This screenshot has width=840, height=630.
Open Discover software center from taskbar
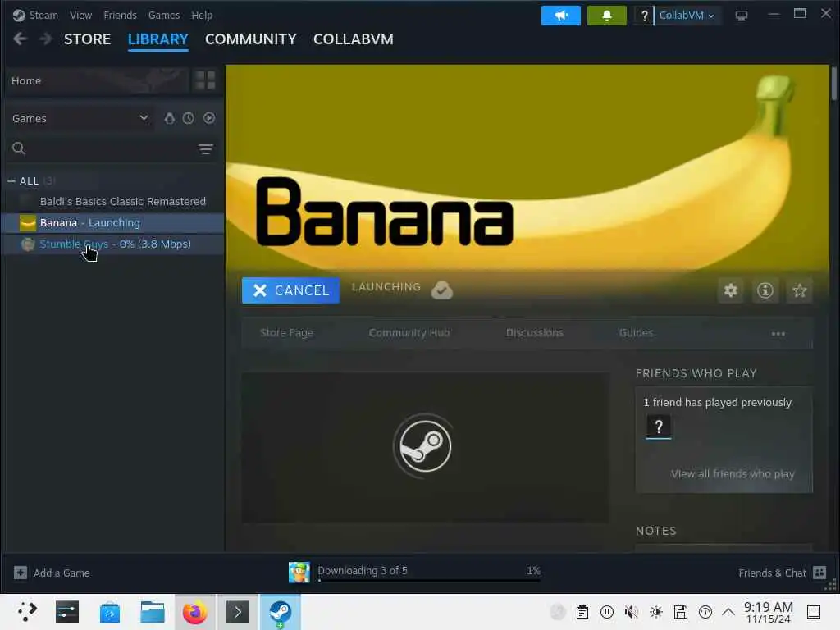point(109,612)
